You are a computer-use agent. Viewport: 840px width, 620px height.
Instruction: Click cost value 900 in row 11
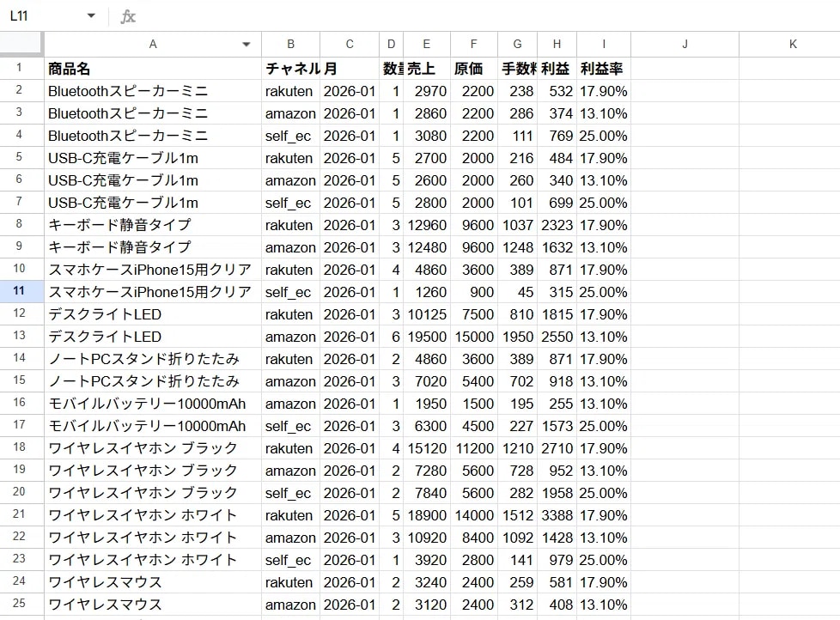click(x=473, y=292)
